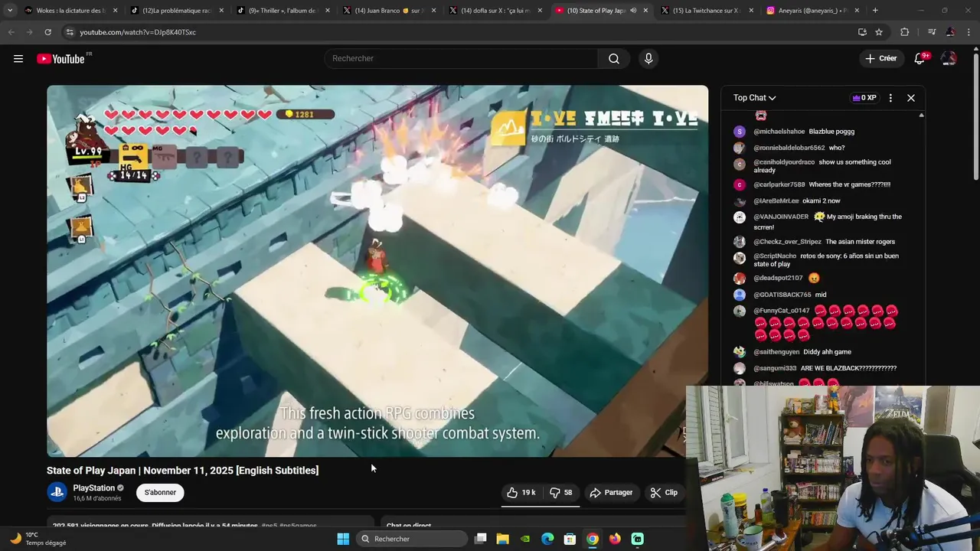Viewport: 980px width, 551px height.
Task: Bookmark this page with the star icon
Action: (879, 32)
